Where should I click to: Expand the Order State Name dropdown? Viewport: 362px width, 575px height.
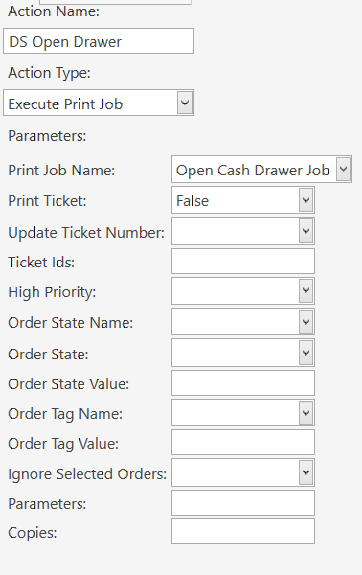click(306, 322)
